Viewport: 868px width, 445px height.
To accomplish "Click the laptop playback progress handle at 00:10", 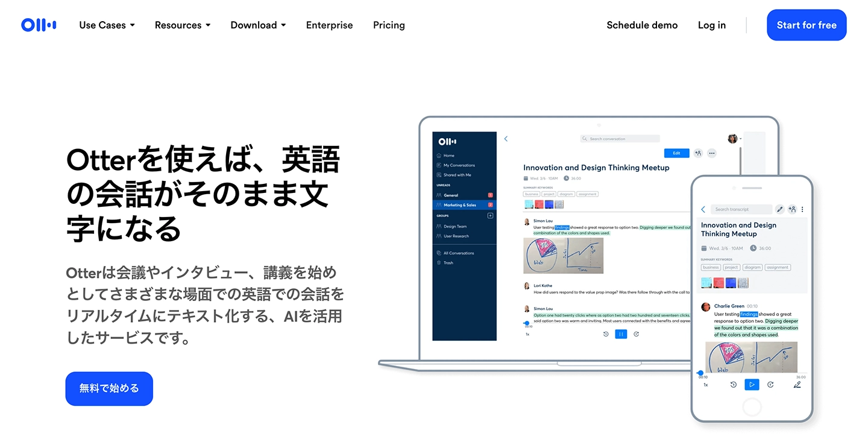I will (x=527, y=323).
